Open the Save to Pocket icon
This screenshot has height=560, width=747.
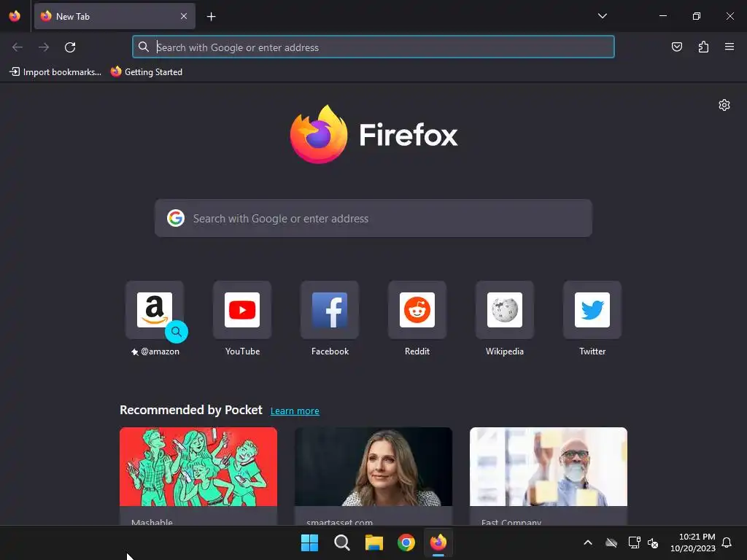677,47
